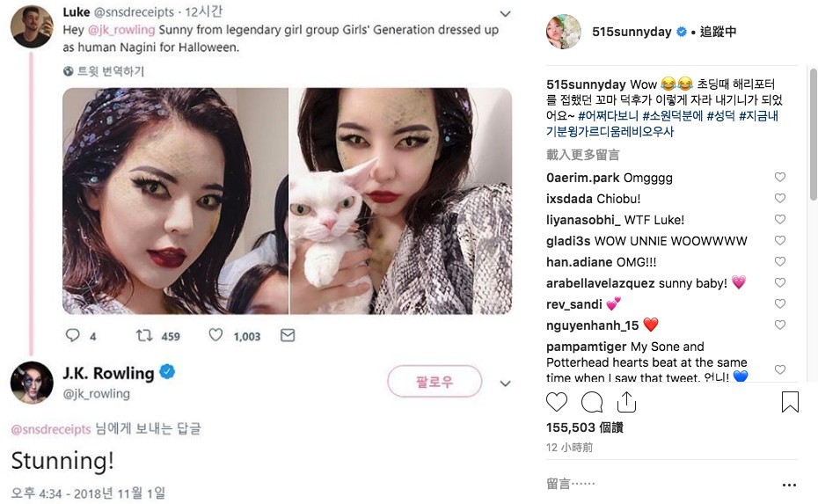This screenshot has height=504, width=818.
Task: Open the 515sunnyday profile picture
Action: click(x=564, y=32)
